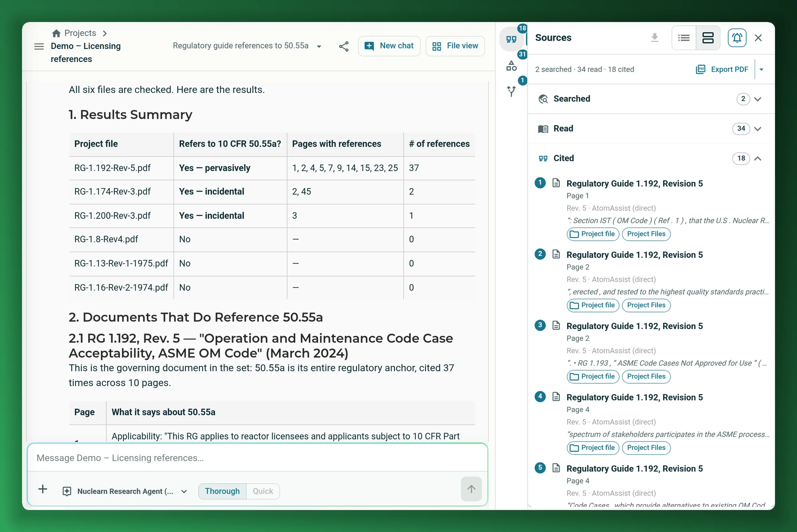797x532 pixels.
Task: Start a New chat
Action: pos(389,46)
